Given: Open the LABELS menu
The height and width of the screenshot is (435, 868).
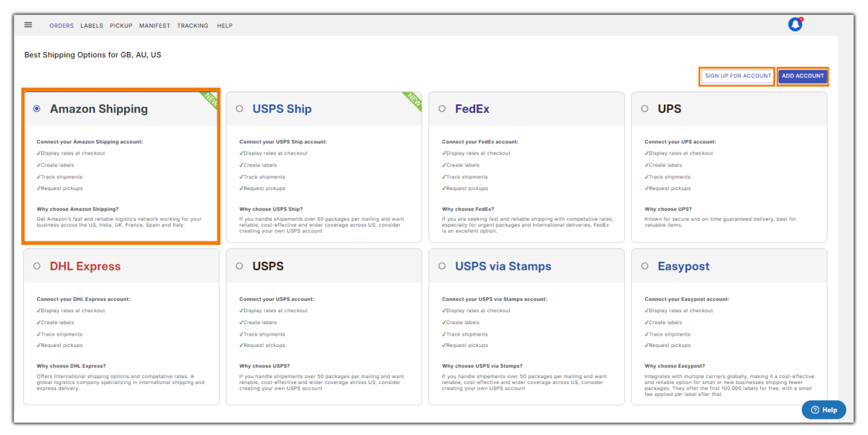Looking at the screenshot, I should 92,26.
